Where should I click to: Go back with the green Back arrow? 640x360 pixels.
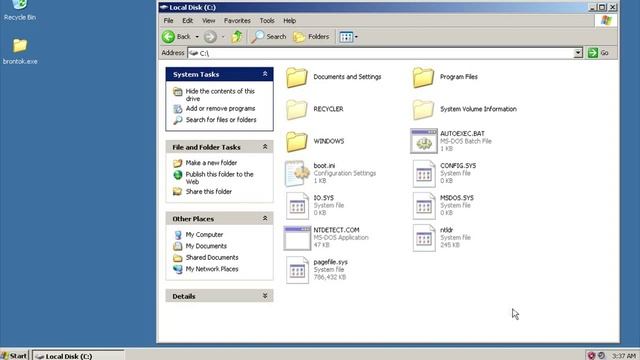click(176, 37)
